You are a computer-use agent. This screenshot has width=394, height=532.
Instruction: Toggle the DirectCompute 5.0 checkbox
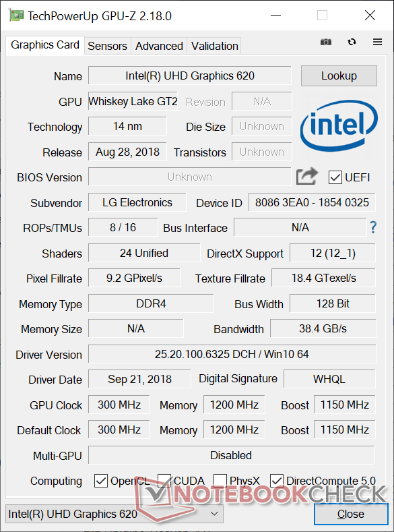pos(276,481)
